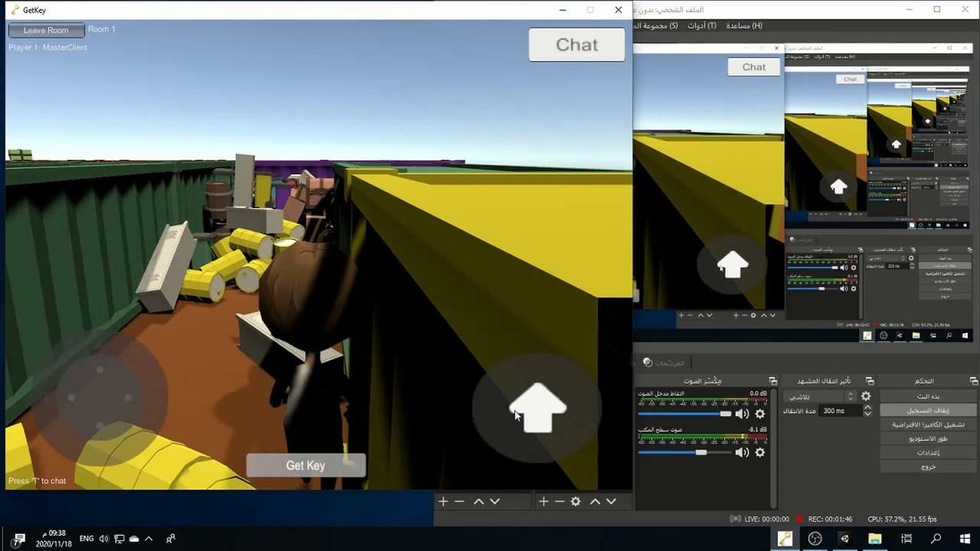Mute the second audio mixer track (-8.1 dB)
The width and height of the screenshot is (980, 551).
tap(742, 452)
